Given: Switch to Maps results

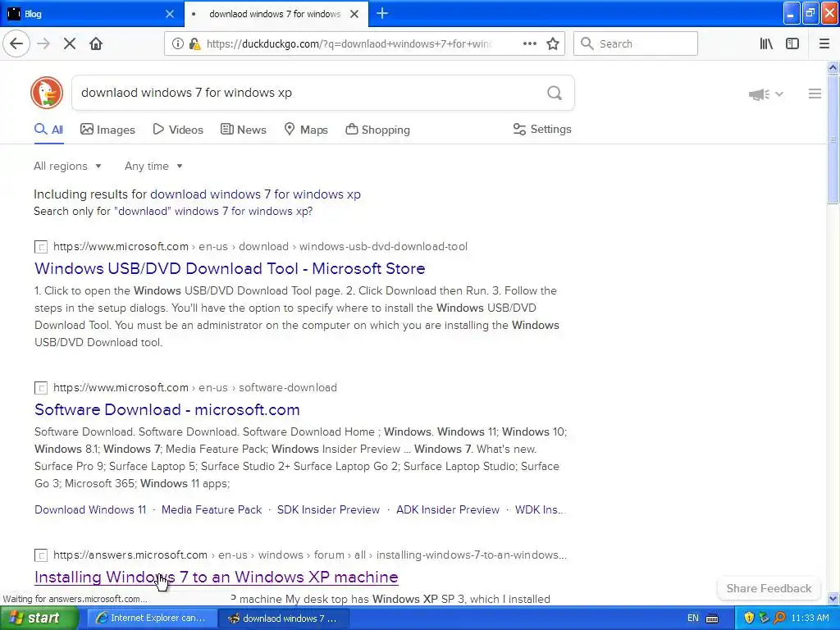Looking at the screenshot, I should click(306, 130).
